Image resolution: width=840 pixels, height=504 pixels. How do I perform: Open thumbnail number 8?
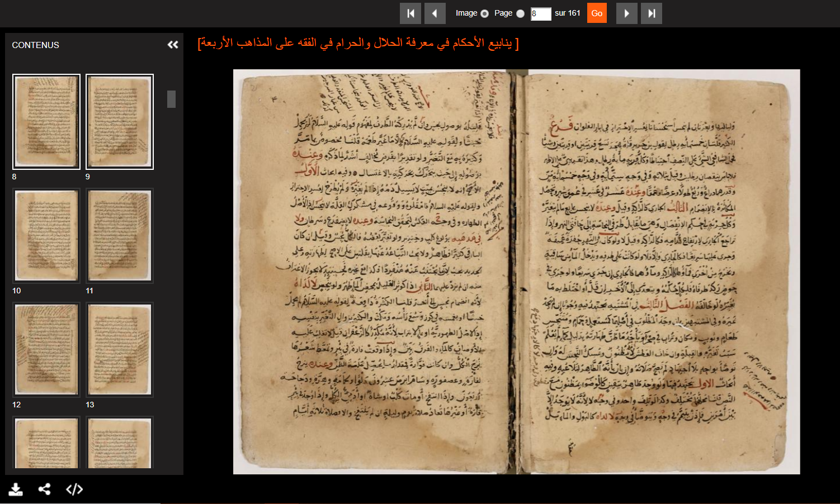[x=46, y=122]
